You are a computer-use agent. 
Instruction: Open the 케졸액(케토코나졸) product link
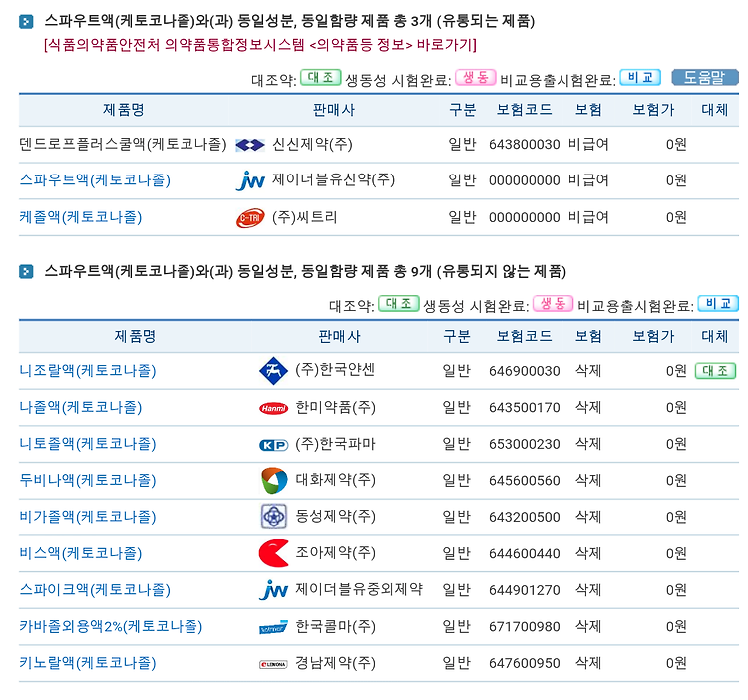[x=81, y=217]
